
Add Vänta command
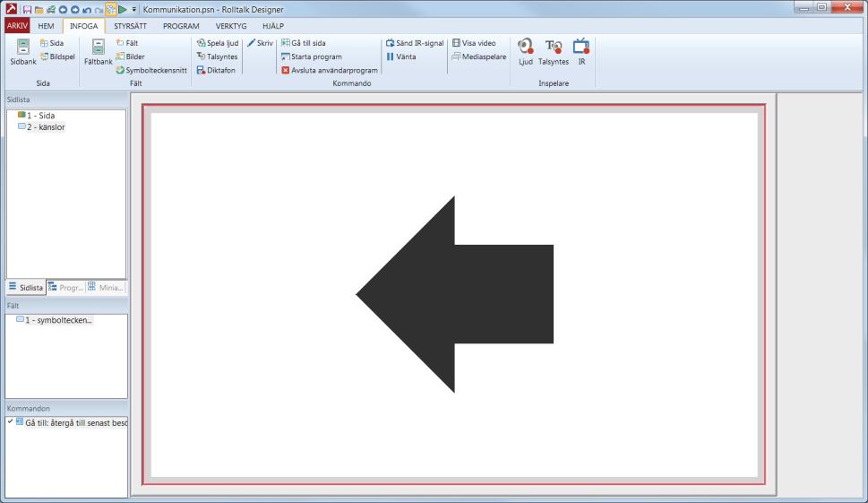point(400,56)
